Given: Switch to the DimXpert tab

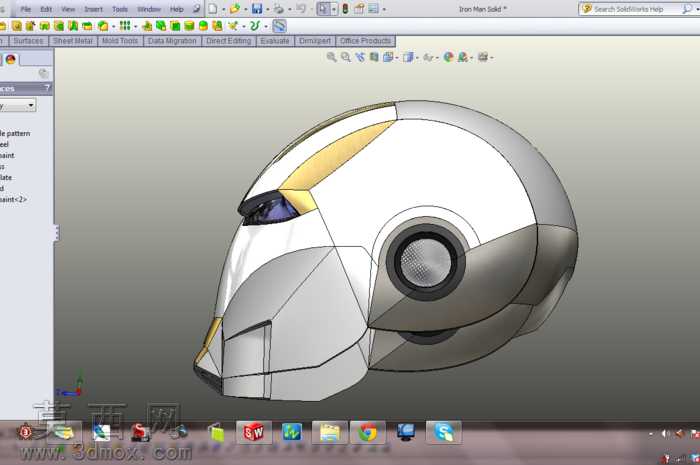Looking at the screenshot, I should click(x=315, y=41).
